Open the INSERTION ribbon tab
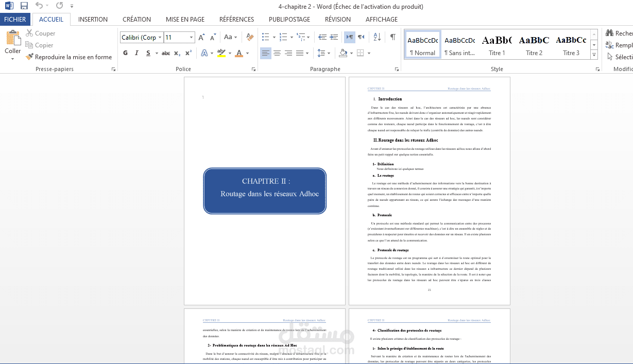The width and height of the screenshot is (633, 364). point(93,20)
